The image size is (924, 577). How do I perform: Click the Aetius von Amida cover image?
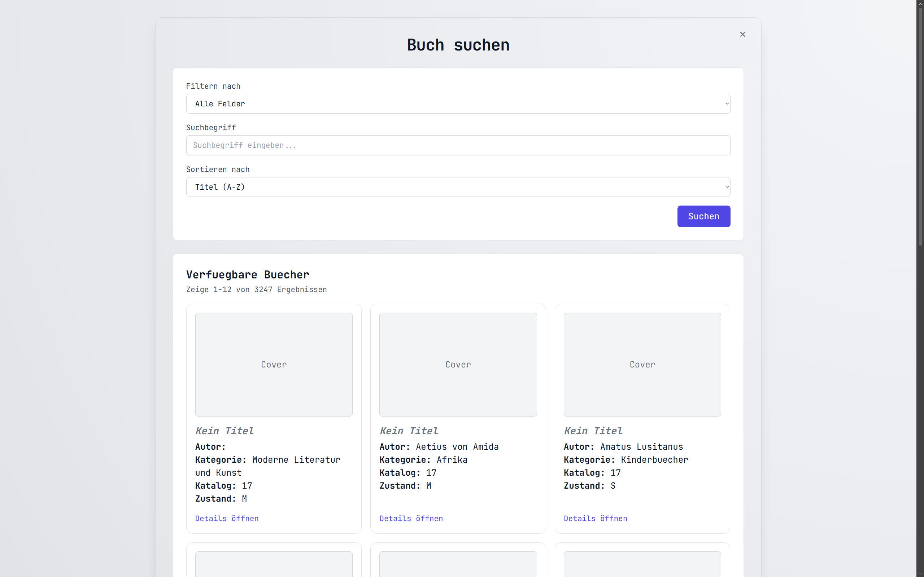458,365
